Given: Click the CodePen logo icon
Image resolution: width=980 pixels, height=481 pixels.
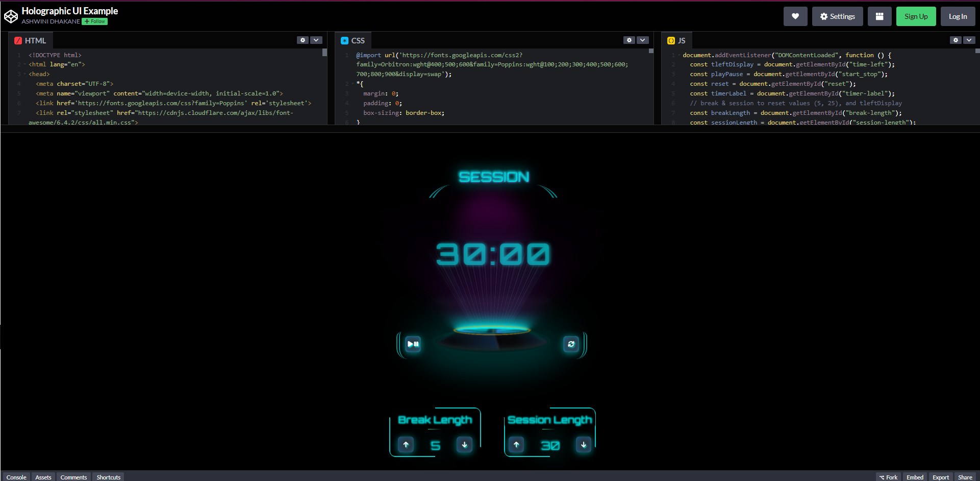Looking at the screenshot, I should pyautogui.click(x=11, y=16).
